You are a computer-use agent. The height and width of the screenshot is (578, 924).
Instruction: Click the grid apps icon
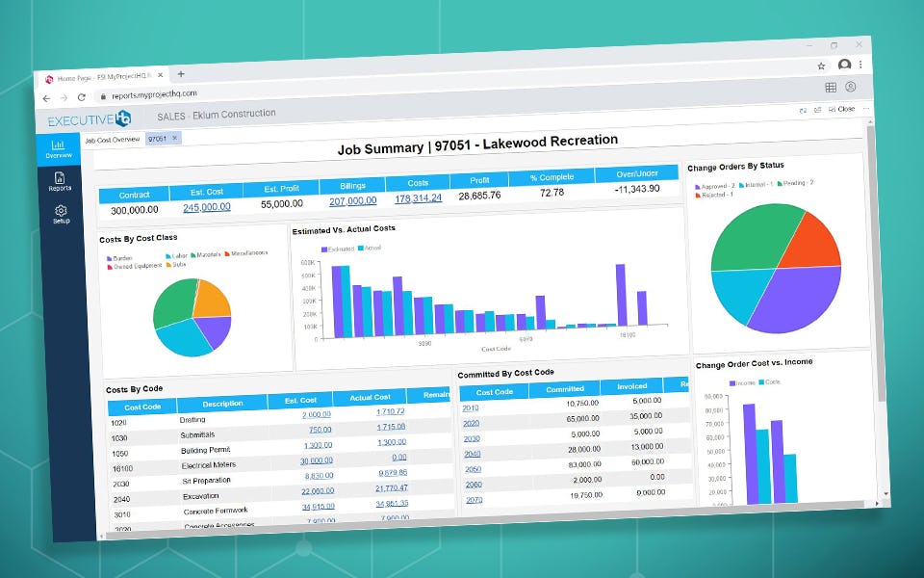(831, 88)
